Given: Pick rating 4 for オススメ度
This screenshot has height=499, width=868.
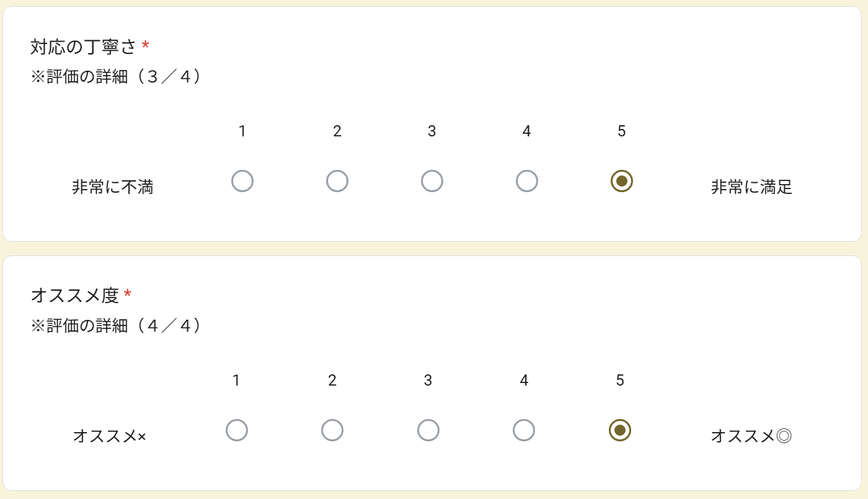Looking at the screenshot, I should [524, 430].
